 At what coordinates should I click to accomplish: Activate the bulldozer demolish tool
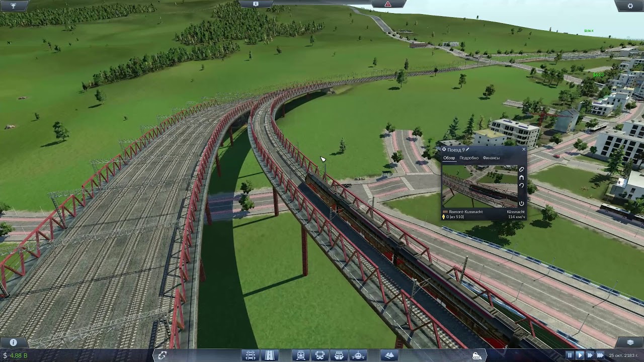(x=477, y=355)
